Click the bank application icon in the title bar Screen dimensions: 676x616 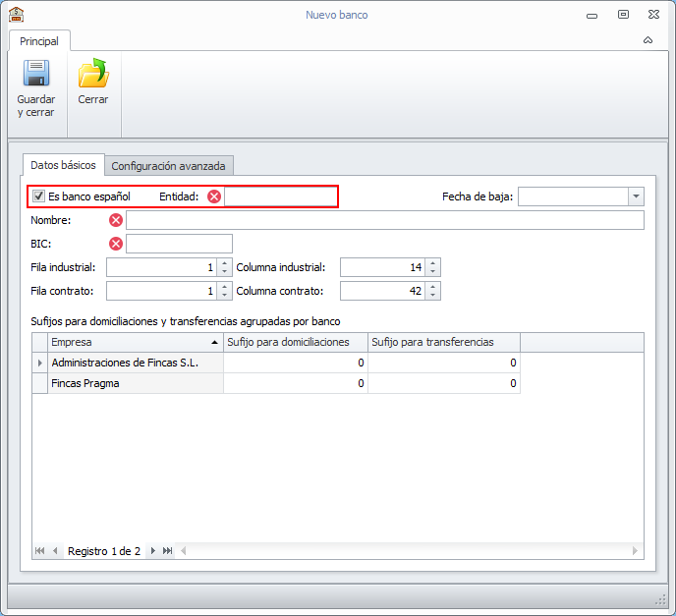17,15
